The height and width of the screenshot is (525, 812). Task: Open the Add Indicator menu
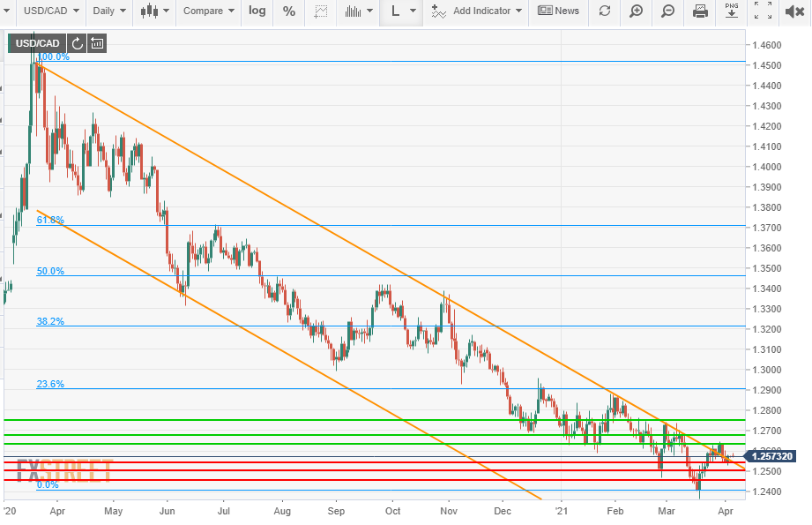click(477, 11)
